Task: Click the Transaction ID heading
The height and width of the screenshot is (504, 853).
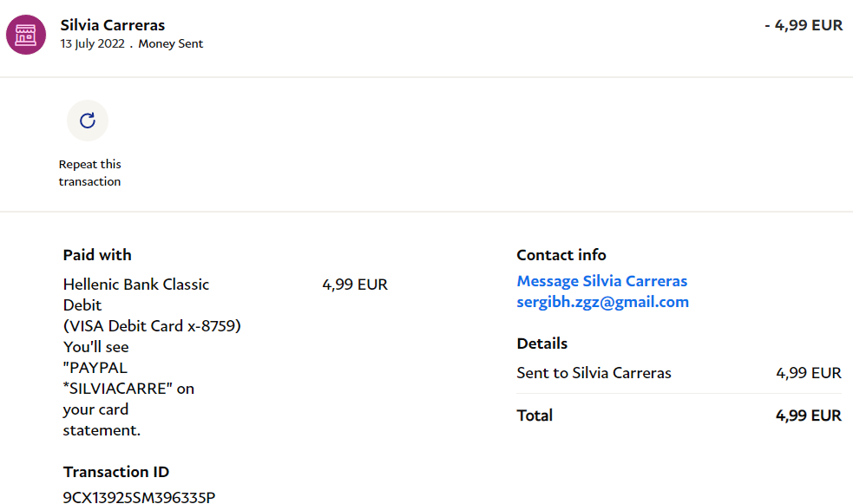Action: click(116, 472)
